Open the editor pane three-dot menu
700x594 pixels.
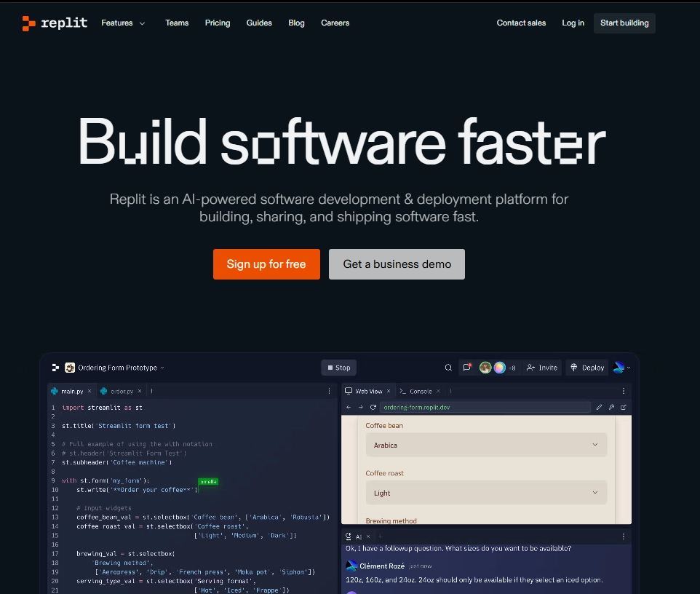pyautogui.click(x=330, y=391)
